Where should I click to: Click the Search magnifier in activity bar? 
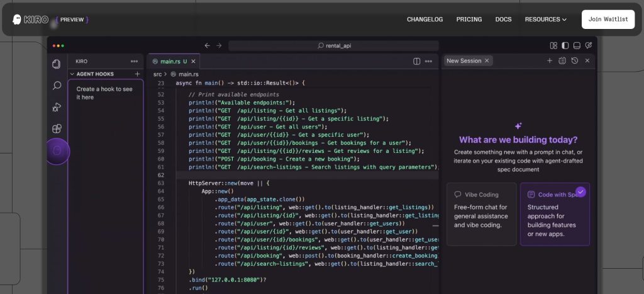tap(57, 86)
